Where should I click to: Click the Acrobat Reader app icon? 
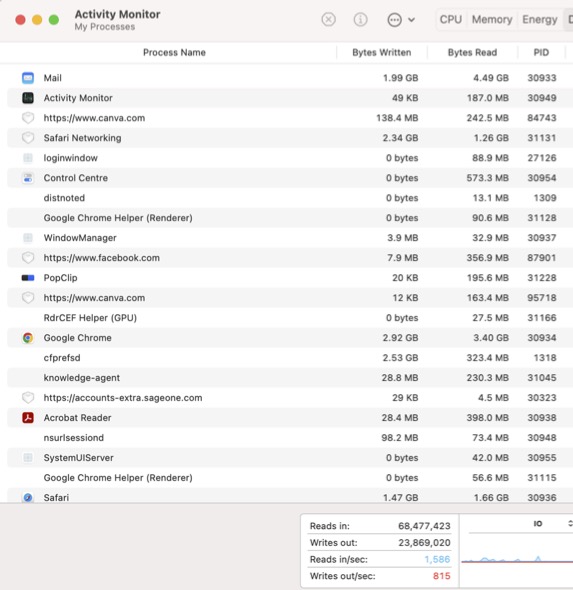(28, 418)
